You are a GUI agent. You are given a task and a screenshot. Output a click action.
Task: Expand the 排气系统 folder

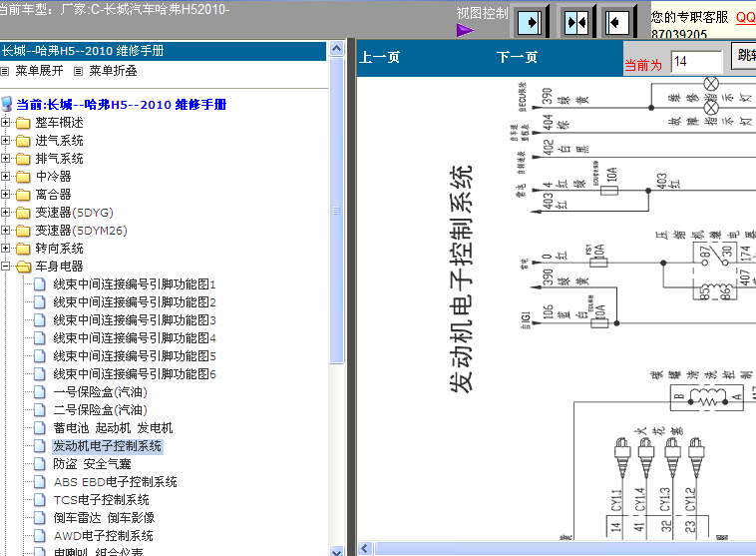[5, 159]
